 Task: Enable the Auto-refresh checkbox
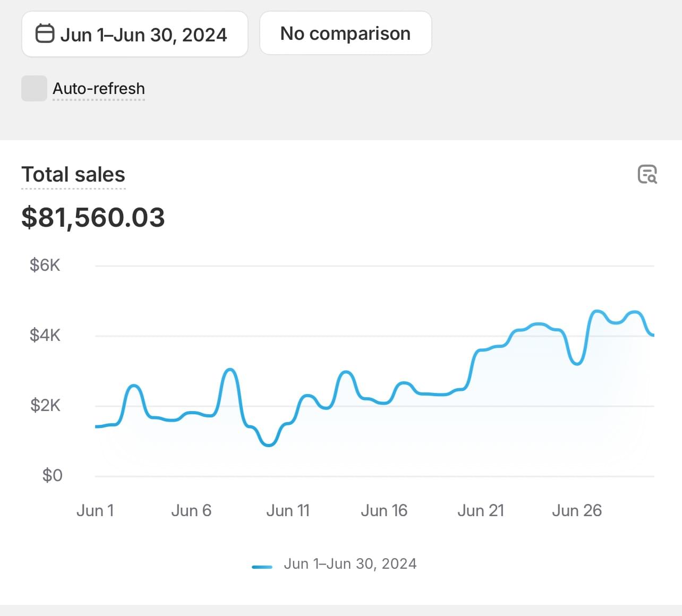click(34, 88)
